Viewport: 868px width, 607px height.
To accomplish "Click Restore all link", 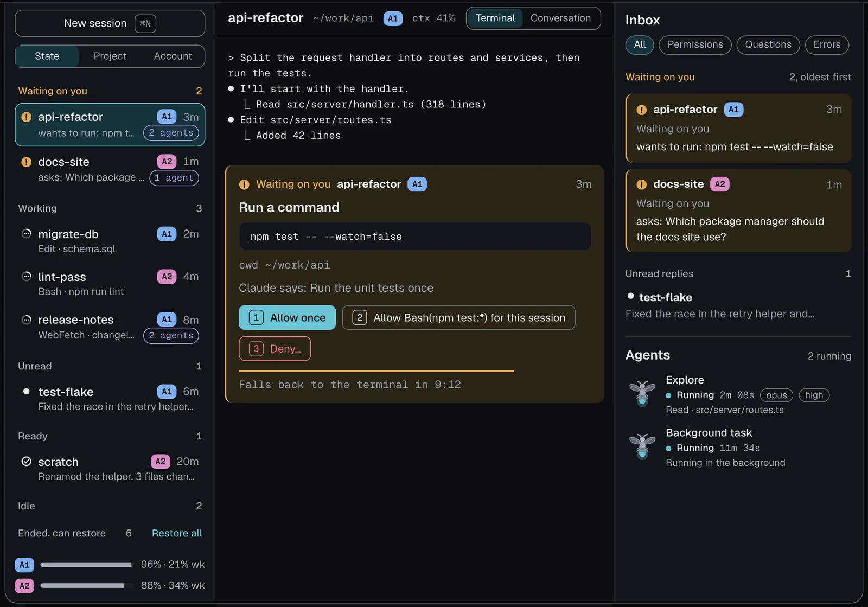I will pyautogui.click(x=177, y=533).
